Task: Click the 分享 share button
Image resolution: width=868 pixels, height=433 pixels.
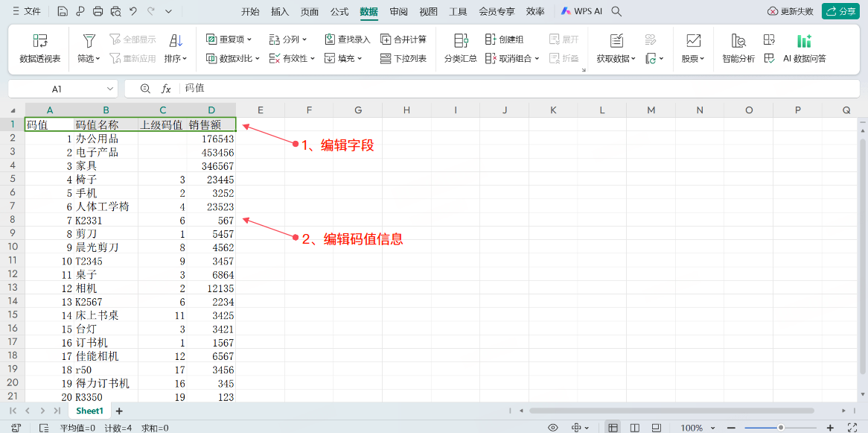Action: [840, 11]
